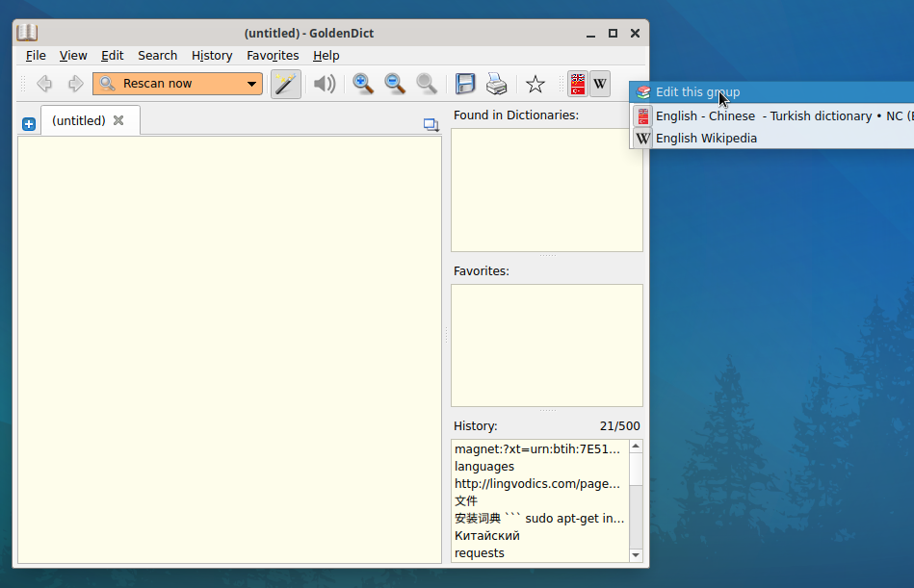Click the forward navigation arrow
This screenshot has height=588, width=914.
(75, 84)
